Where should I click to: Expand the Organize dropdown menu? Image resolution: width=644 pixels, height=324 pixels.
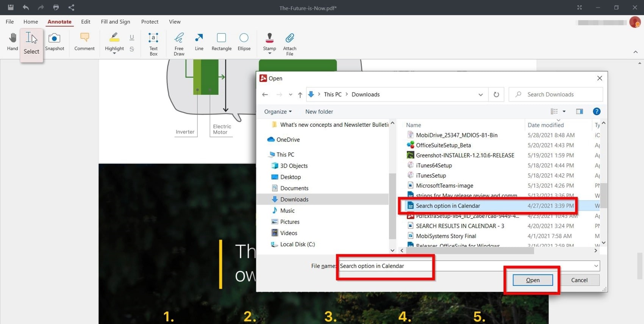pos(278,112)
